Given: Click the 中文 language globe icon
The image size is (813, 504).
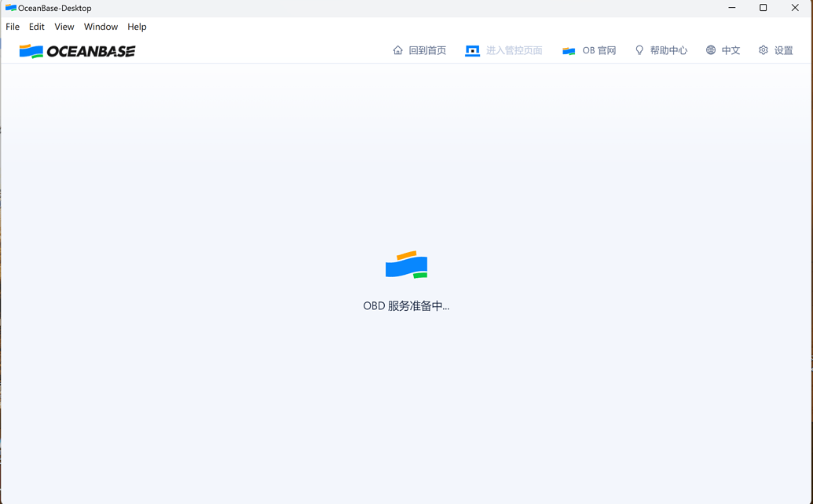Looking at the screenshot, I should coord(709,49).
